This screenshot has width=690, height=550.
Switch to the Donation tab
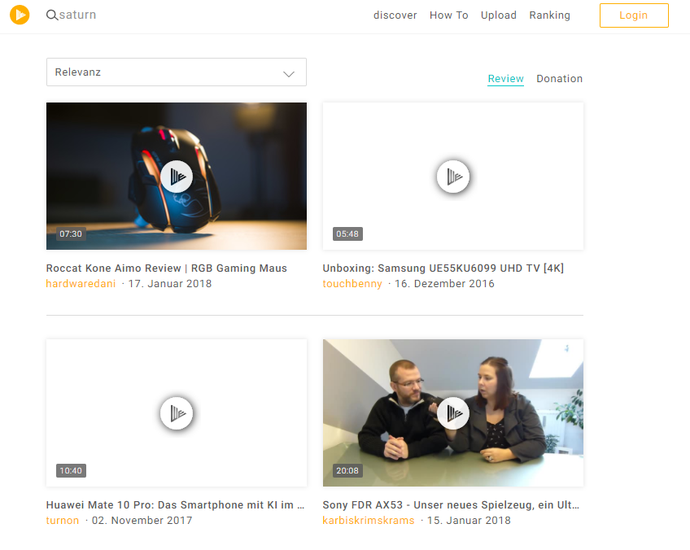pos(559,79)
